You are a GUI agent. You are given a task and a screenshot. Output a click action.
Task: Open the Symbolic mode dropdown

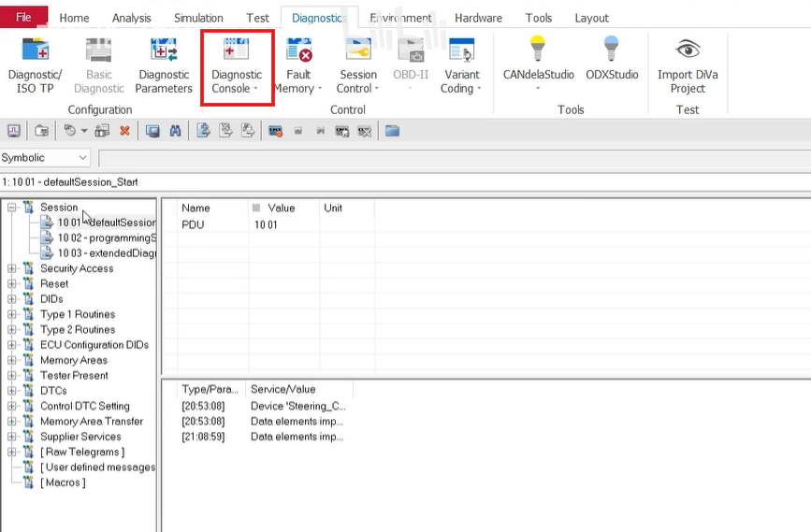45,158
